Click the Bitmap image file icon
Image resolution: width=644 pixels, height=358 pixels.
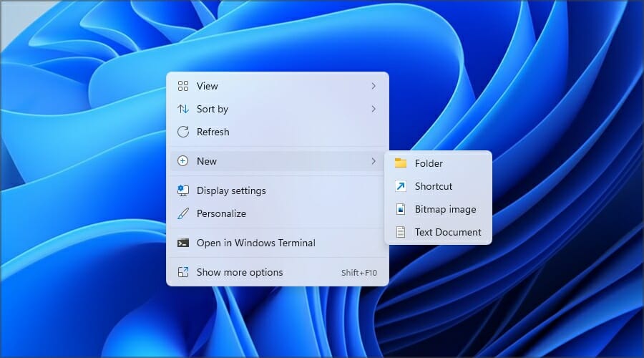(x=401, y=209)
